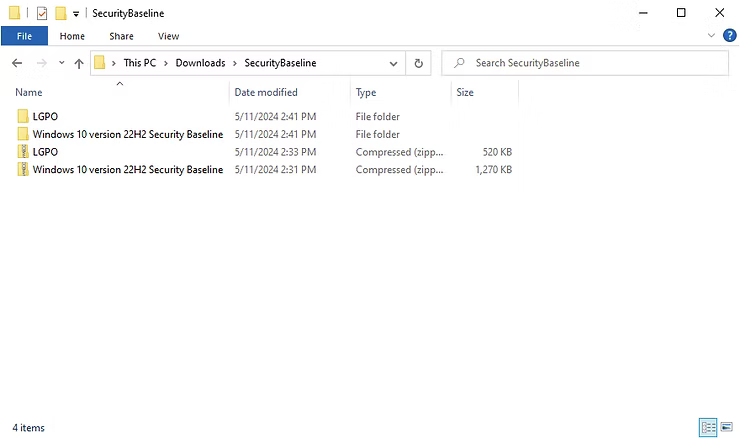This screenshot has height=438, width=740.
Task: Open recent locations dropdown arrow
Action: click(x=61, y=62)
